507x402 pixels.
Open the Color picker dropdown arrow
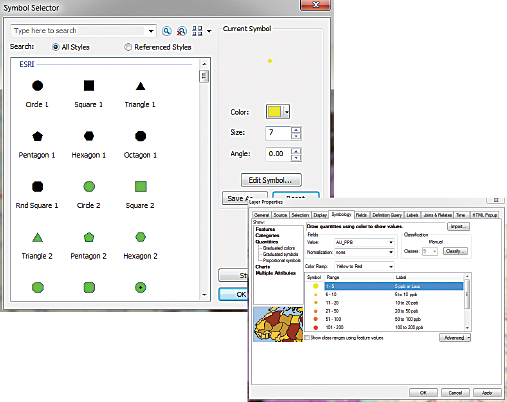287,112
